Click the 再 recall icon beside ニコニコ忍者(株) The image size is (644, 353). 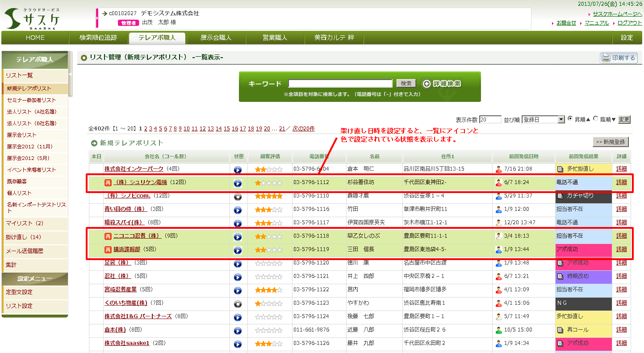108,236
